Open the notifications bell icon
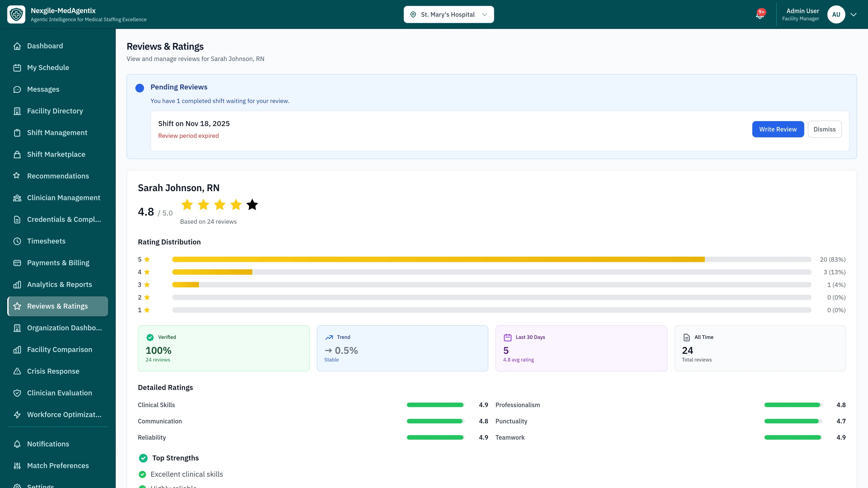The height and width of the screenshot is (488, 868). pyautogui.click(x=759, y=14)
